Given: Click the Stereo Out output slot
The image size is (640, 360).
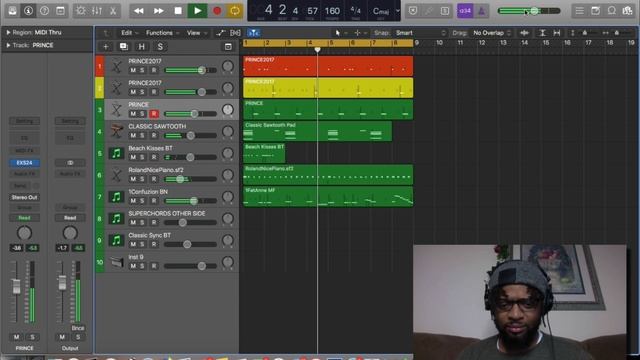Looking at the screenshot, I should pos(24,197).
